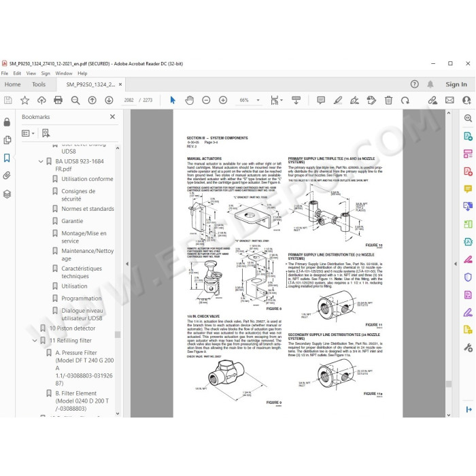The height and width of the screenshot is (476, 476).
Task: Close the Bookmarks panel
Action: click(113, 116)
